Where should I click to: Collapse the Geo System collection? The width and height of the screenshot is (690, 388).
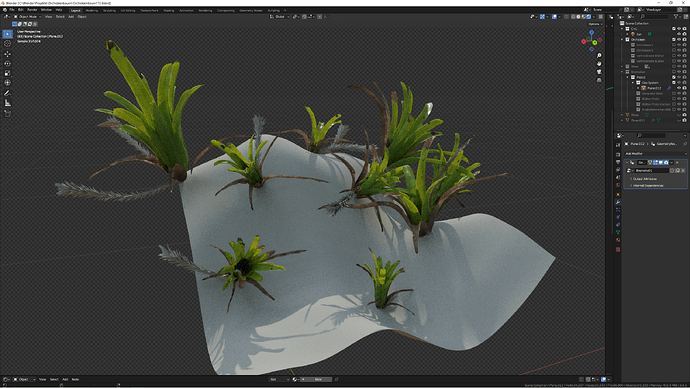click(633, 83)
